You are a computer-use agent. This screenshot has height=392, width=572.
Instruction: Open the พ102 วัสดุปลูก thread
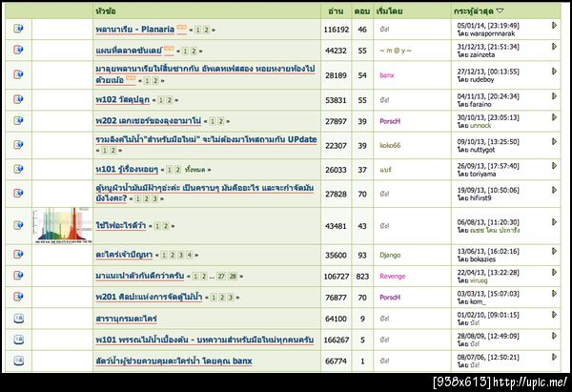[x=123, y=99]
